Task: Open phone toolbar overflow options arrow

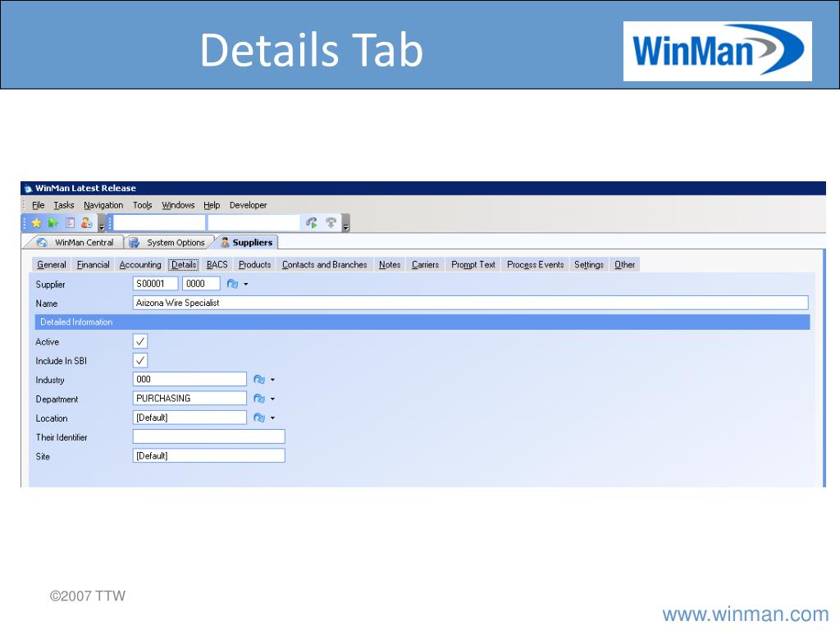Action: click(x=346, y=223)
